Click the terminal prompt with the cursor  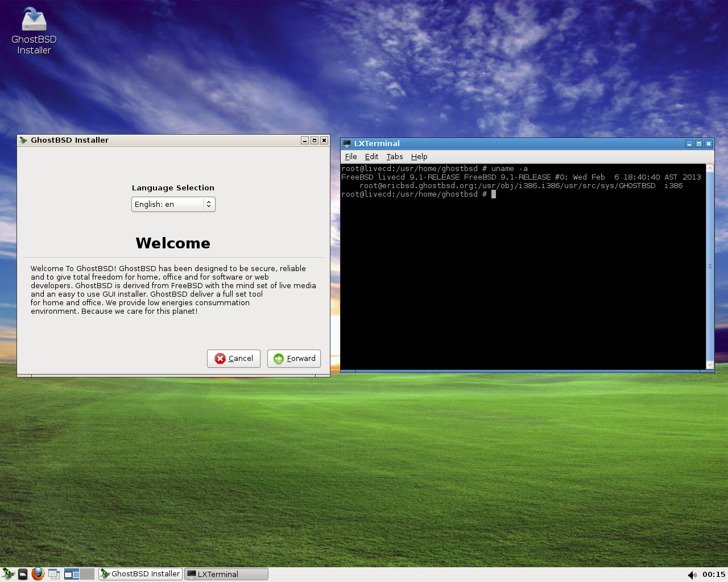(x=419, y=194)
